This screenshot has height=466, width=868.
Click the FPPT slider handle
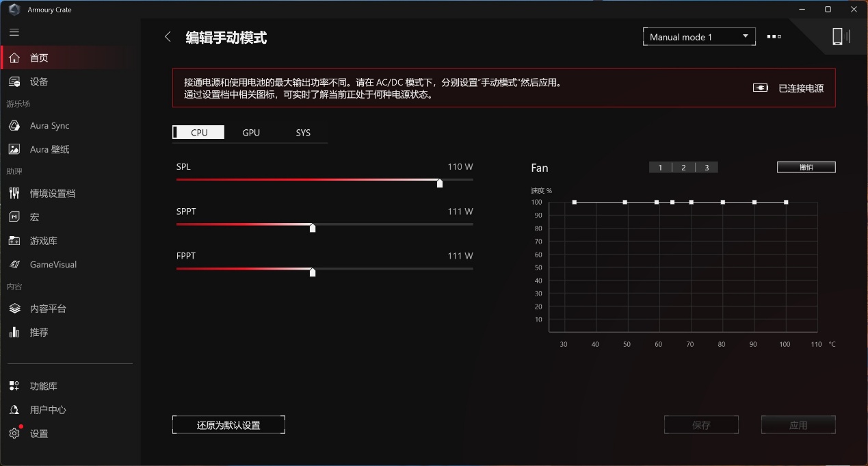point(313,272)
